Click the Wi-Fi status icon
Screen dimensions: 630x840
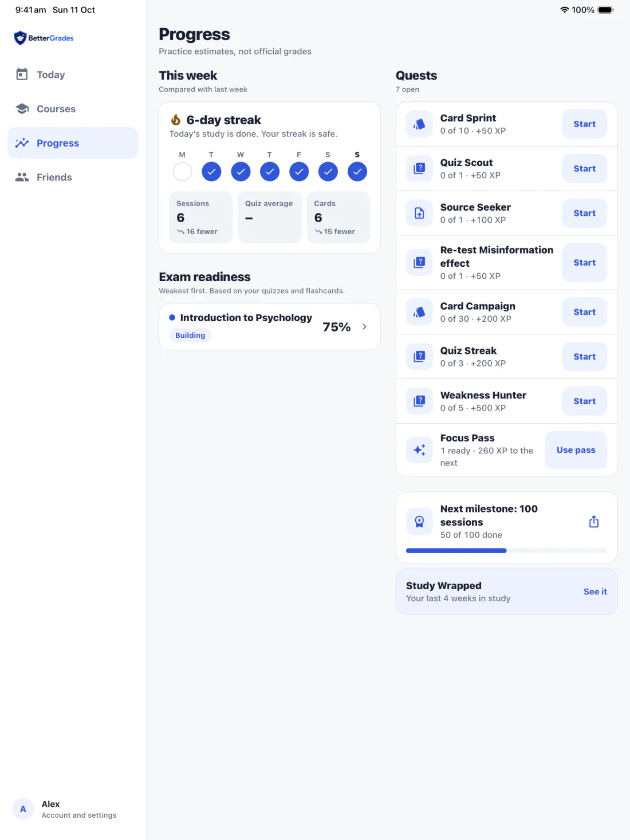point(564,10)
